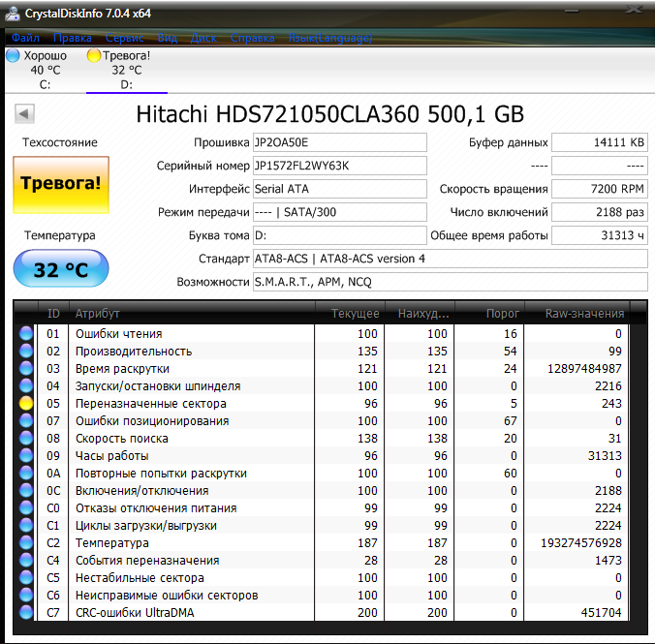Click the status icon for attribute 0A
Screen dimensions: 655x644
click(26, 474)
